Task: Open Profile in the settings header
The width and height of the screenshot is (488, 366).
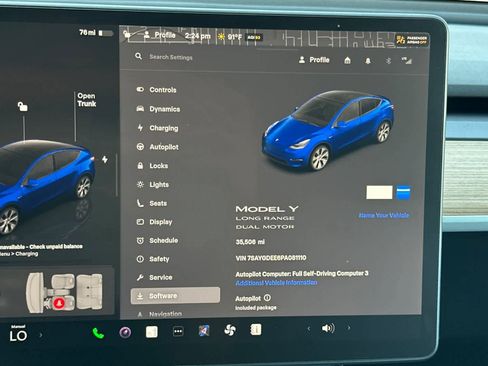Action: pos(314,60)
